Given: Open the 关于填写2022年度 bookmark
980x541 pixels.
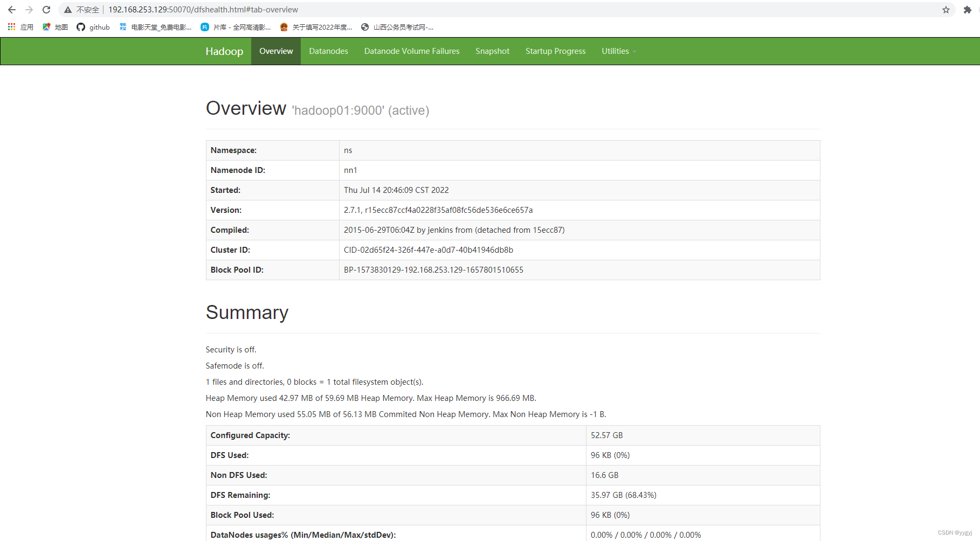Looking at the screenshot, I should (316, 27).
